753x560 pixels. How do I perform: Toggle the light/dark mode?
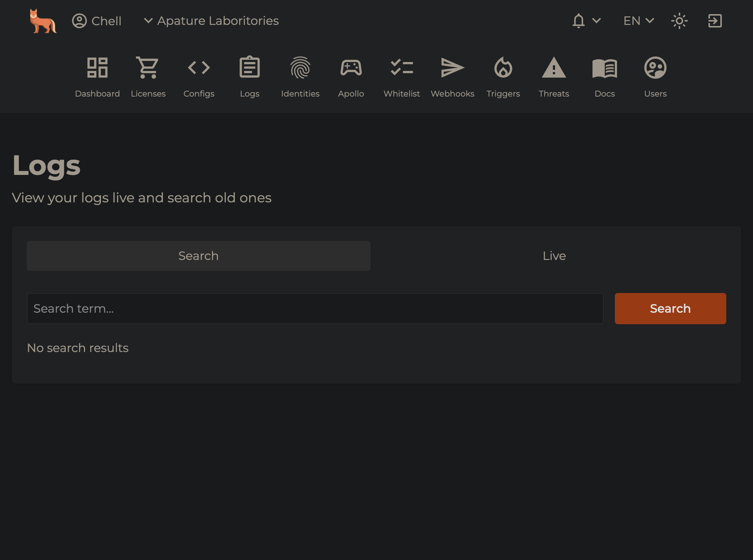point(679,21)
